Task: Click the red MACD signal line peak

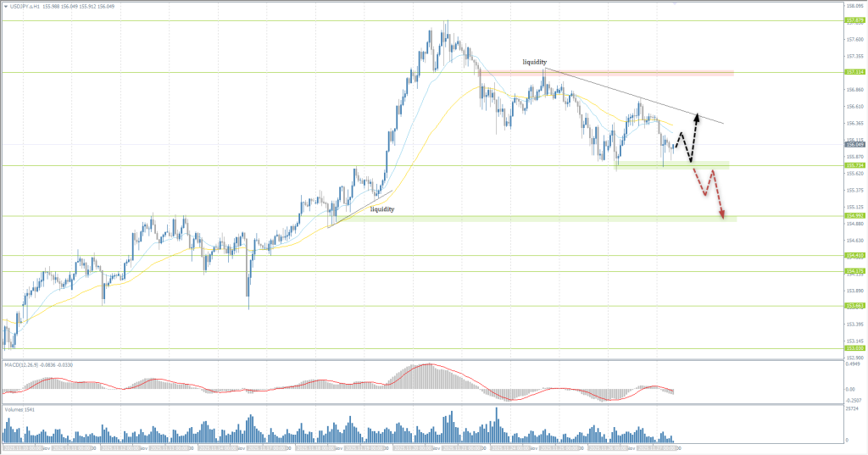Action: click(x=429, y=365)
